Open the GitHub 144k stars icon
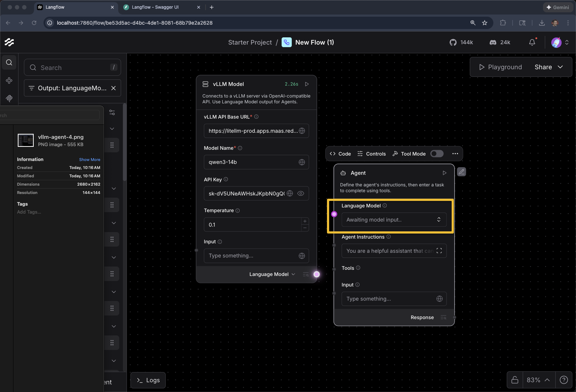This screenshot has width=576, height=392. click(x=453, y=42)
